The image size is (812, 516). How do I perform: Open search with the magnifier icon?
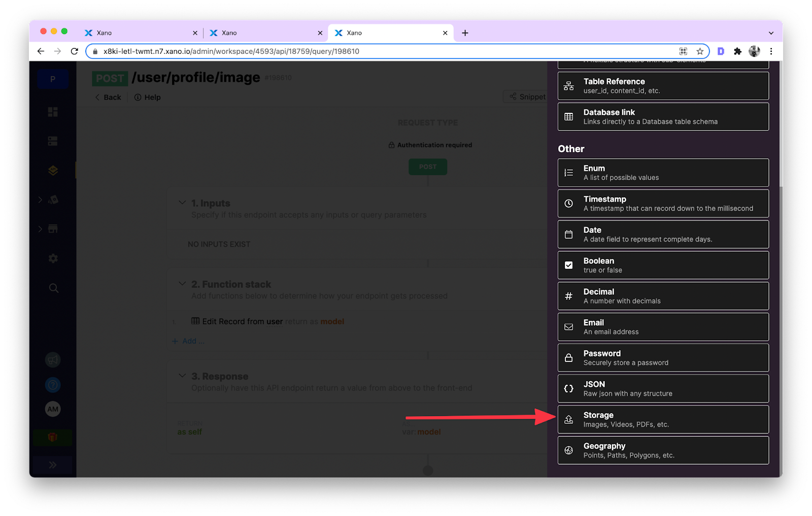coord(53,288)
